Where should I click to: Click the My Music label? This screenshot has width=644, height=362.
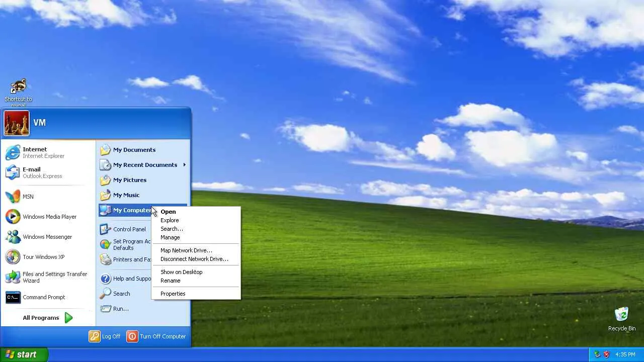point(126,195)
